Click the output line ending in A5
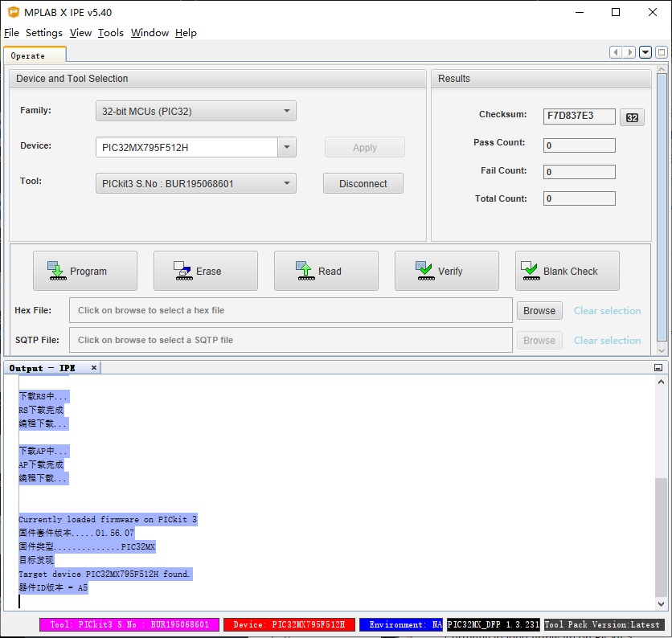Viewport: 672px width, 638px height. [x=53, y=587]
